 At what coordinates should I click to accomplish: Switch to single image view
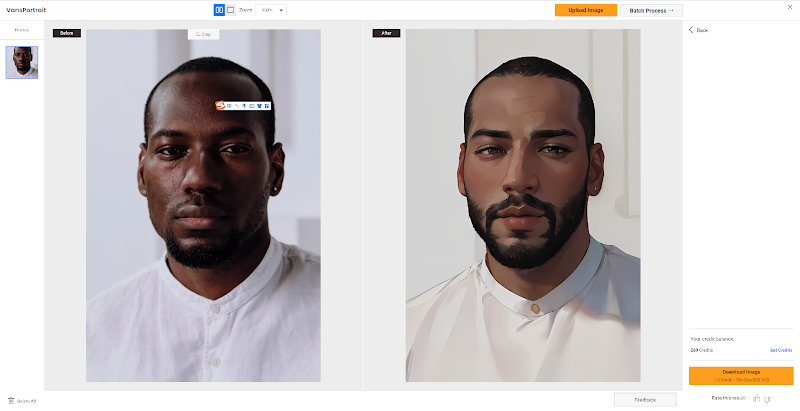coord(231,10)
